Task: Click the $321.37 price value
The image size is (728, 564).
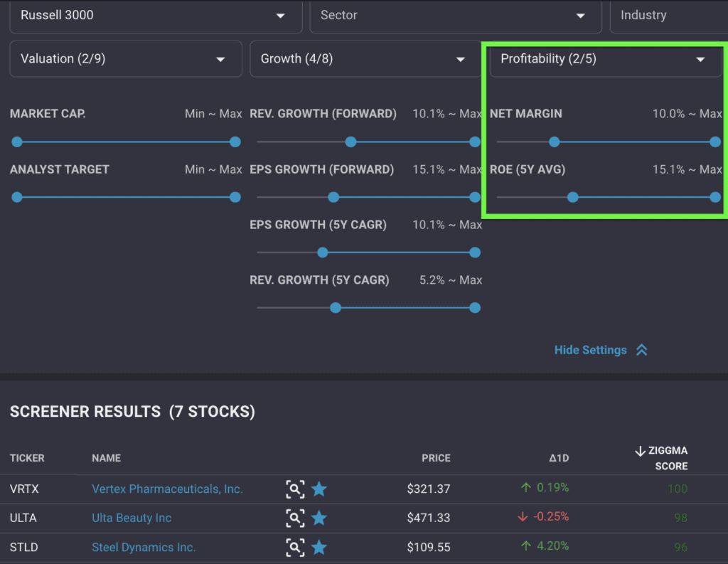Action: pos(429,489)
